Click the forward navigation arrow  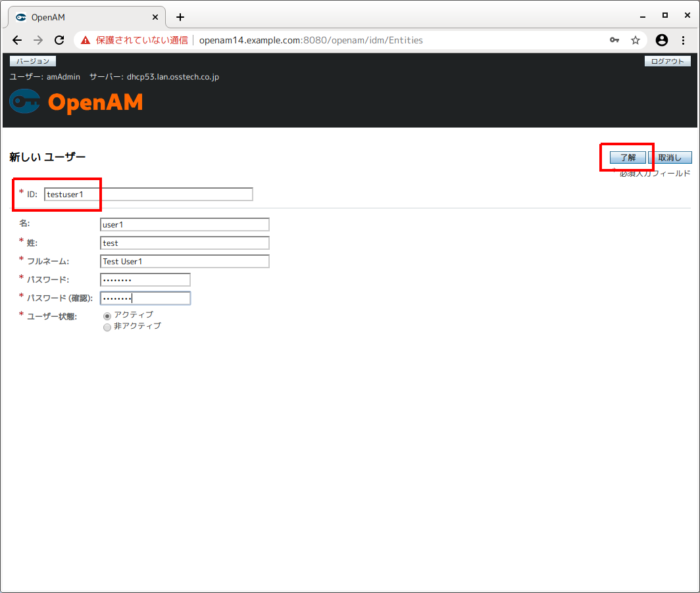coord(37,40)
